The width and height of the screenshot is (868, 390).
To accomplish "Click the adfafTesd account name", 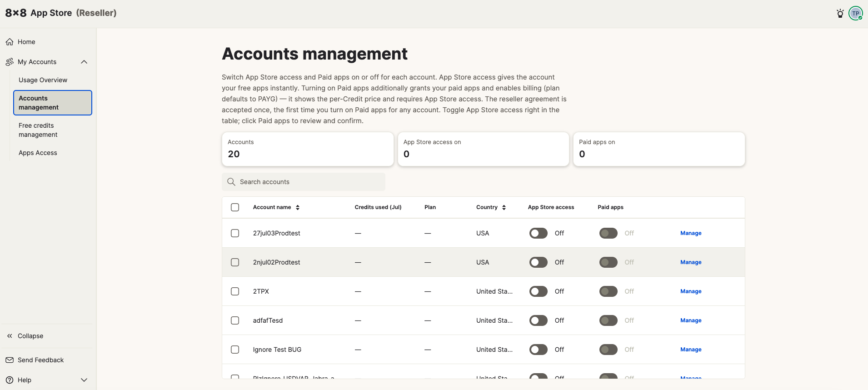I will [x=268, y=320].
